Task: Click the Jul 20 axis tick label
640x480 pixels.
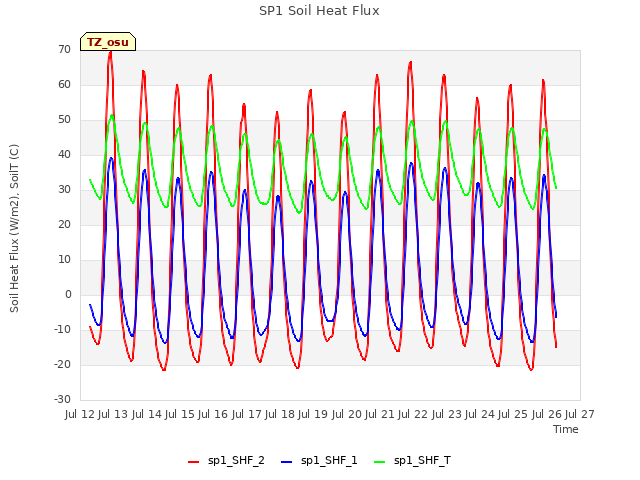Action: (x=347, y=414)
